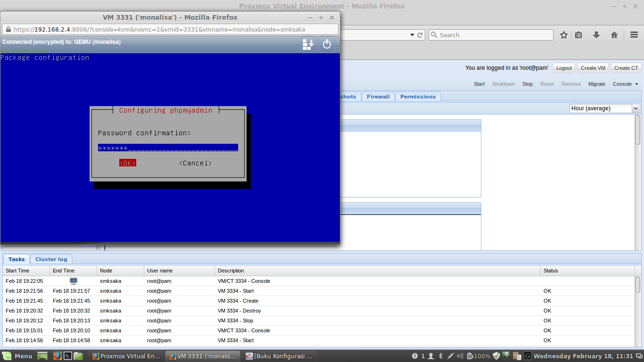Click the VM Stop button
Image resolution: width=644 pixels, height=362 pixels.
pos(528,84)
